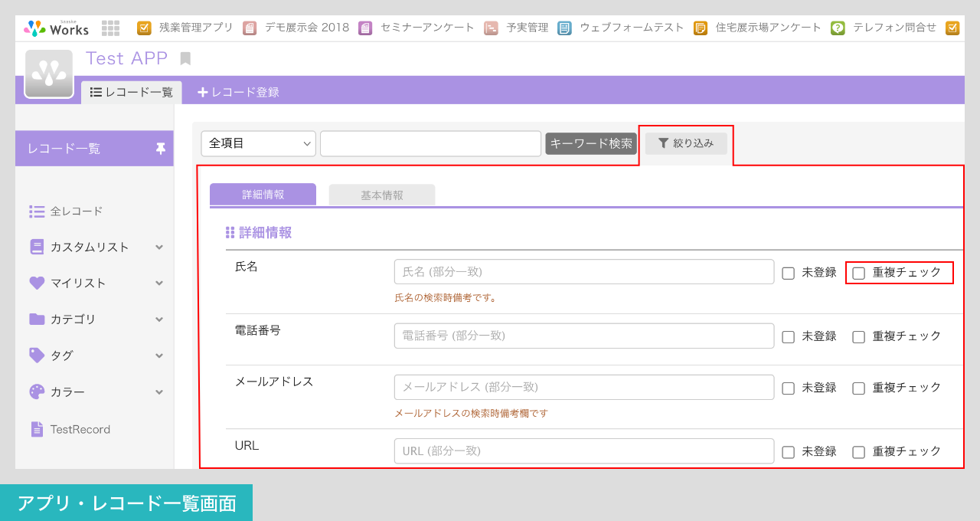This screenshot has height=521, width=980.
Task: Check 重複チェック for メールアドレス
Action: (x=858, y=388)
